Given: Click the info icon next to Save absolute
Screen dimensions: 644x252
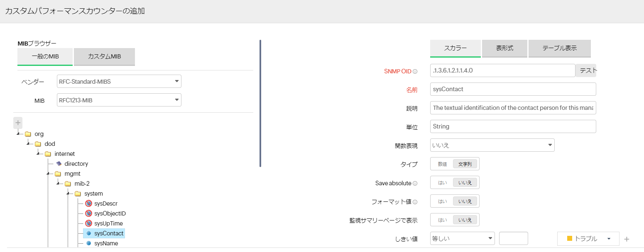Looking at the screenshot, I should point(415,183).
